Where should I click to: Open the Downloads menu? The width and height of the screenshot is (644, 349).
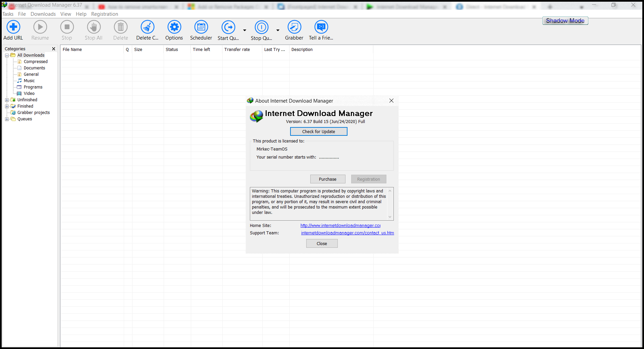pos(43,14)
